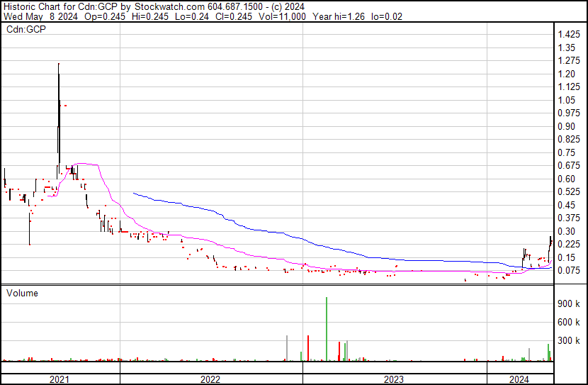Click the 2023 year label on timeline

[x=394, y=379]
